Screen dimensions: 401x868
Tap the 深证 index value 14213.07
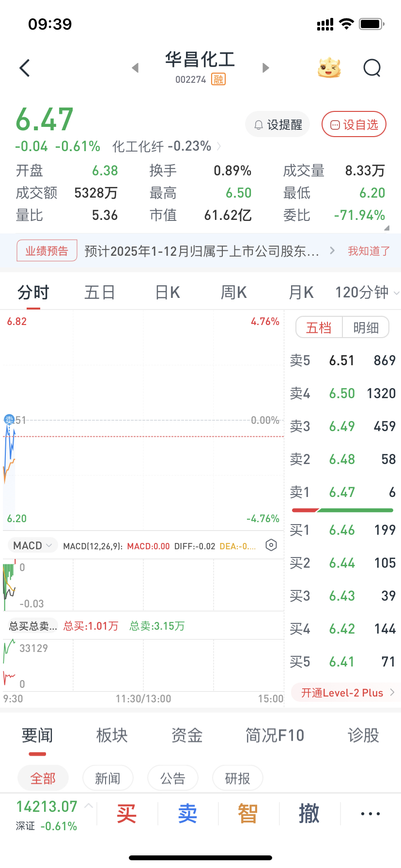pyautogui.click(x=46, y=806)
